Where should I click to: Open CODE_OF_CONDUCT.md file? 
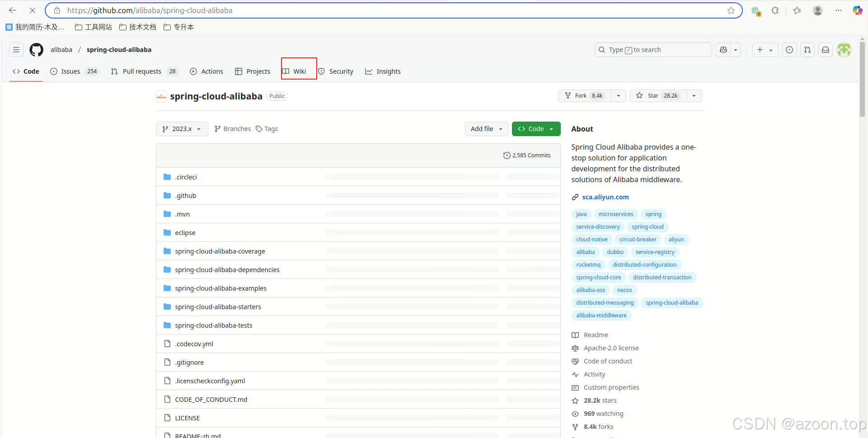pyautogui.click(x=211, y=400)
